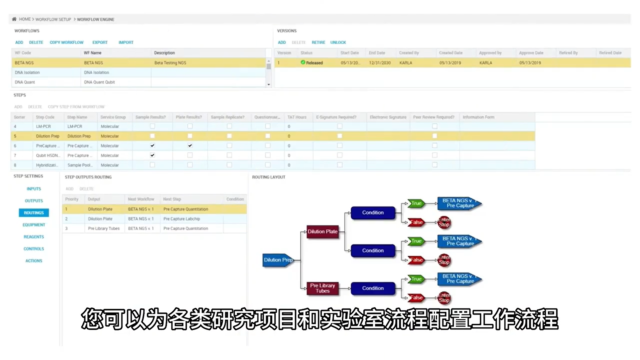The height and width of the screenshot is (360, 640).
Task: Open the Controls step setting
Action: (x=34, y=249)
